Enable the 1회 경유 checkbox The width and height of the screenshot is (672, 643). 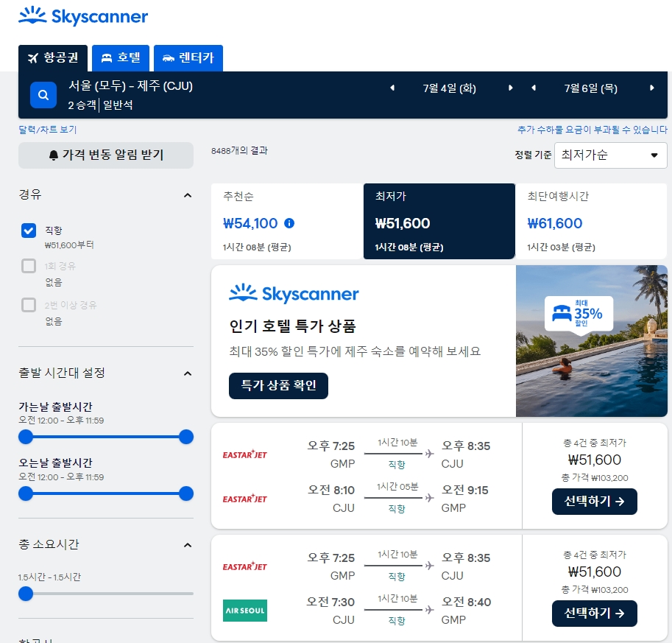[x=28, y=267]
